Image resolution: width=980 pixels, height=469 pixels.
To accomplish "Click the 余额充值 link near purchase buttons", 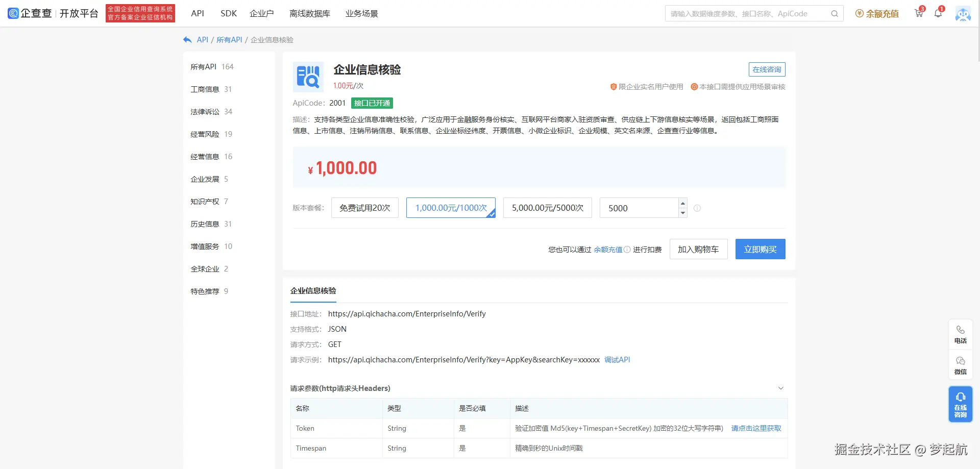I will click(x=608, y=250).
